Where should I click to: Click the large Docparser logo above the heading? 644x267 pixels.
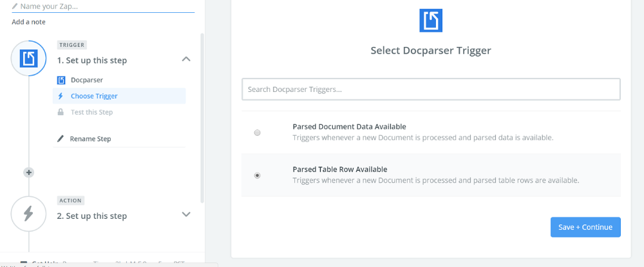tap(431, 21)
